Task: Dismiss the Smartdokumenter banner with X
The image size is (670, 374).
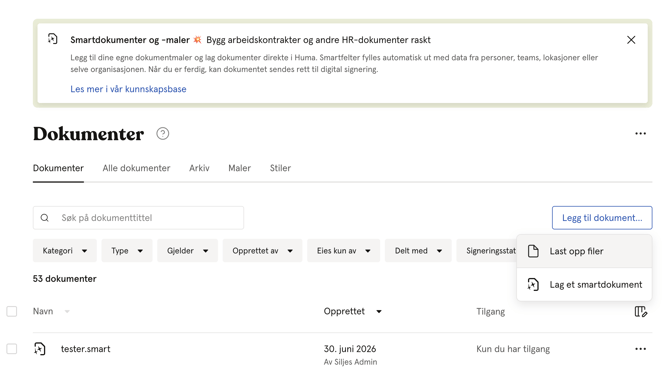Action: [x=631, y=40]
